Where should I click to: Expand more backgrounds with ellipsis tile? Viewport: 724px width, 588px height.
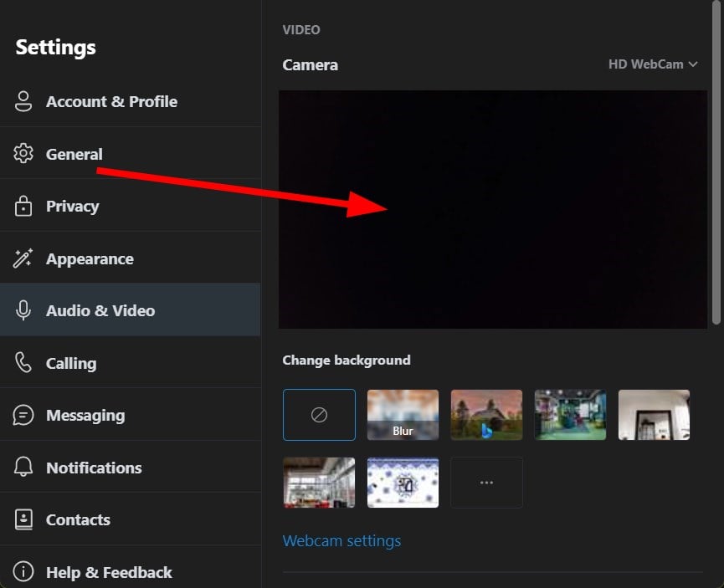pos(486,483)
